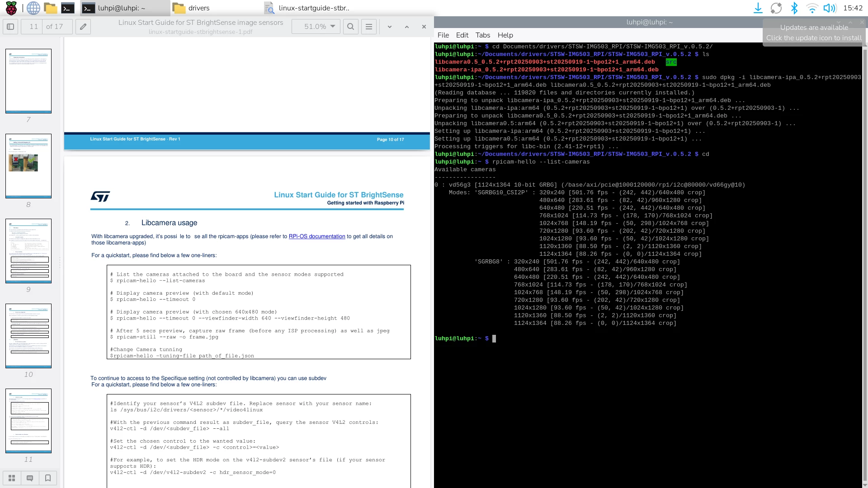Expand the 51.0% zoom dropdown
The image size is (868, 488).
point(316,27)
